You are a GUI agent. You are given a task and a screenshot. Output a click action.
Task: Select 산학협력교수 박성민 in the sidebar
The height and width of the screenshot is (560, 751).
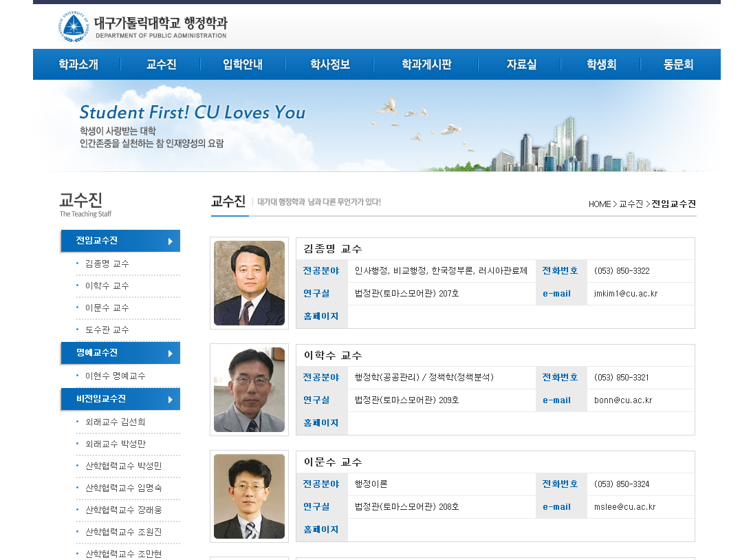click(124, 466)
